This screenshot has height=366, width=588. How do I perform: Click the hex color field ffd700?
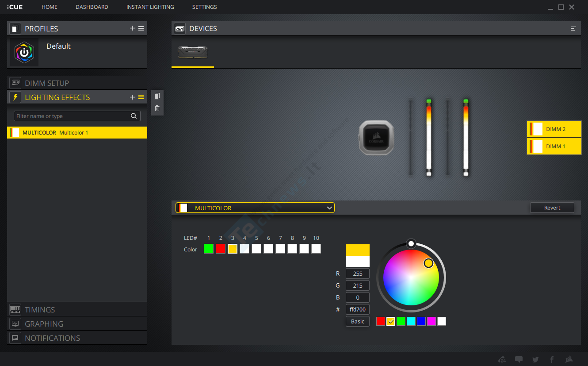coord(358,309)
